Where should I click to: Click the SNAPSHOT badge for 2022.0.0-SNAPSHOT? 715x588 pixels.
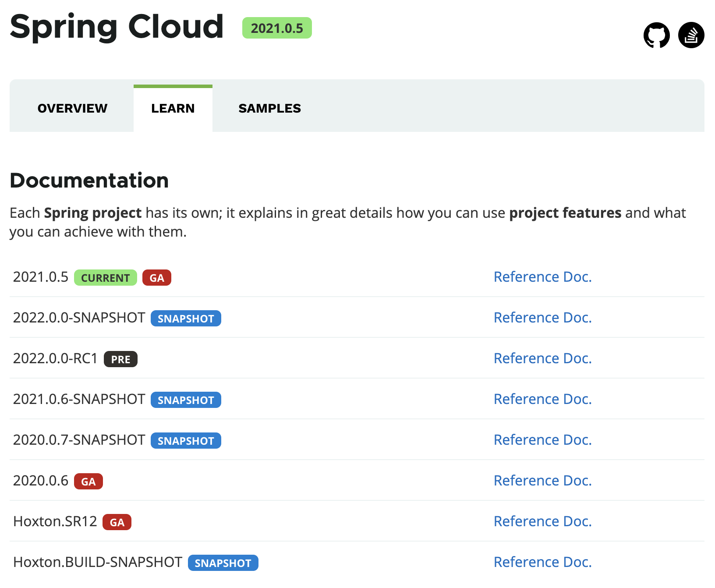[185, 319]
